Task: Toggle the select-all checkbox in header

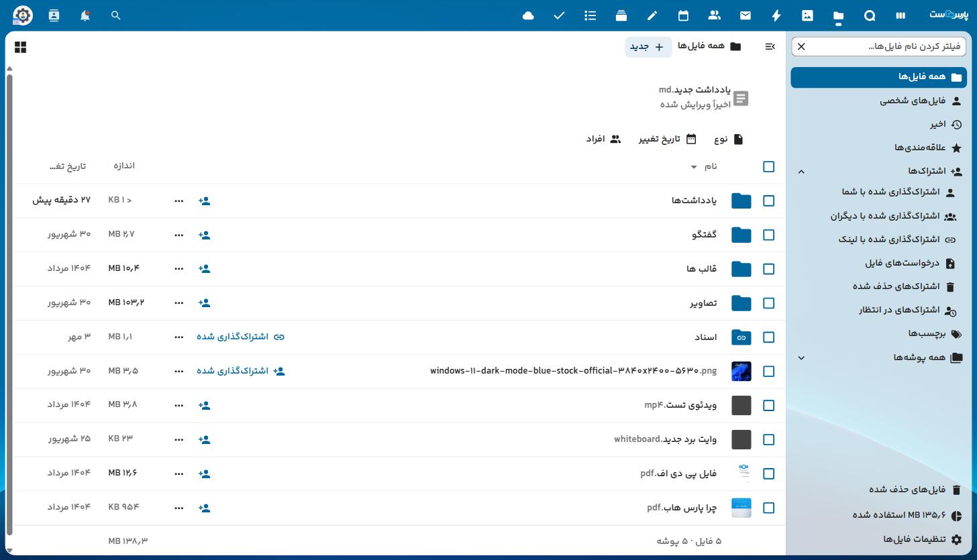Action: coord(769,166)
